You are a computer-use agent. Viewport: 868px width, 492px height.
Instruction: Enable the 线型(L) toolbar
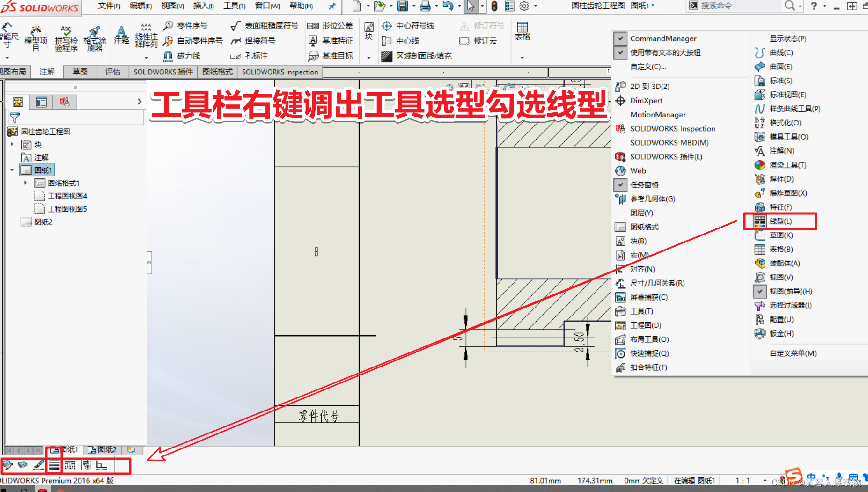click(780, 221)
